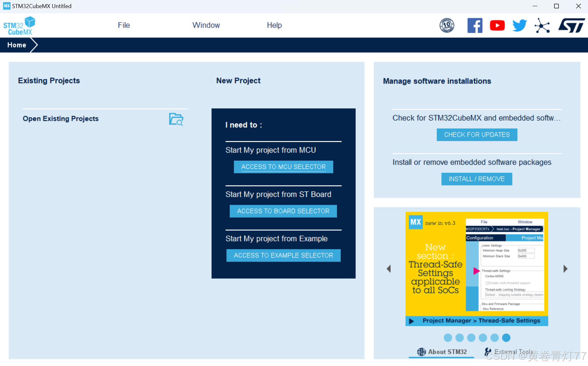
Task: Switch to the About STM32 tab
Action: point(442,352)
